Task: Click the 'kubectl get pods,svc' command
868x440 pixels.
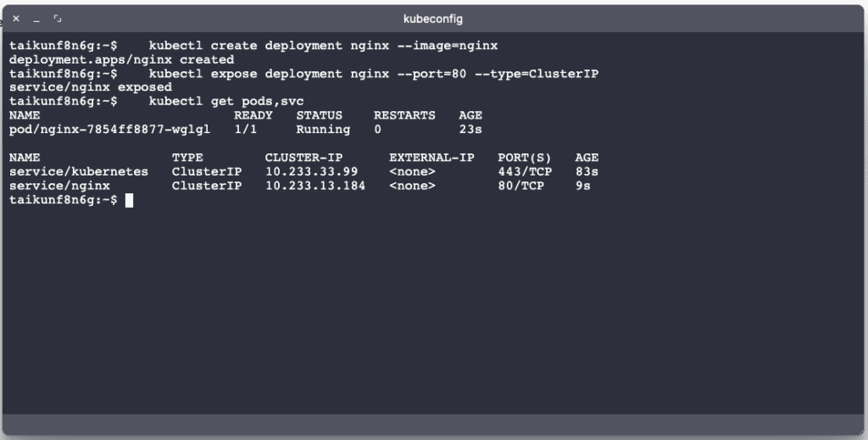Action: coord(225,102)
